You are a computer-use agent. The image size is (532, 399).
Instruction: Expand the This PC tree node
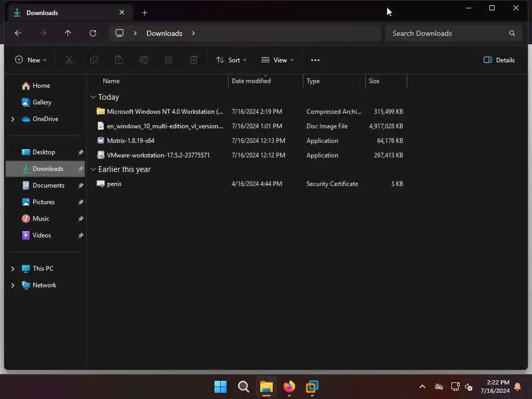pos(13,269)
